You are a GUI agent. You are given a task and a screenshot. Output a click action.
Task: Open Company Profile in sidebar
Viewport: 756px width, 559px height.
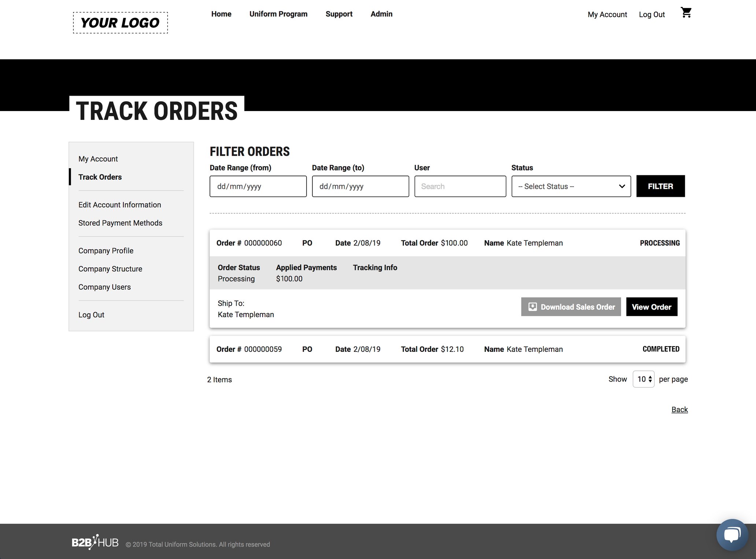(x=106, y=251)
